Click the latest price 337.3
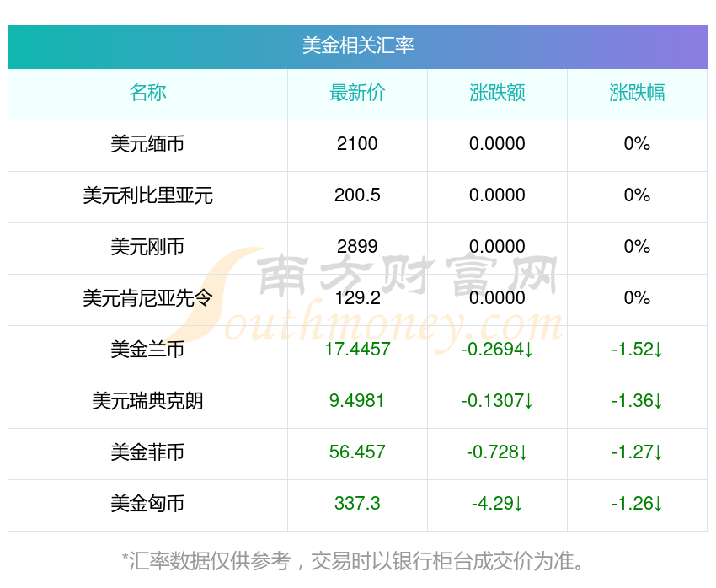The height and width of the screenshot is (588, 716). click(x=357, y=504)
